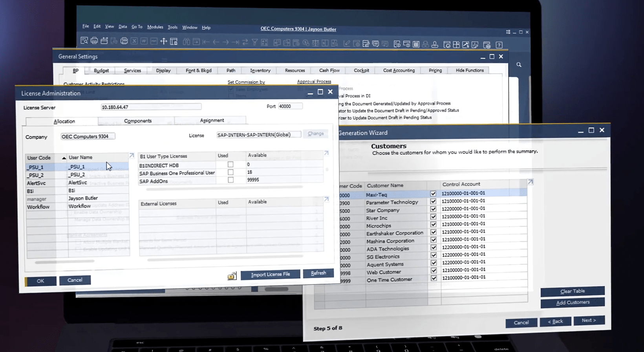Go to the first data record
This screenshot has height=352, width=644.
tap(206, 42)
